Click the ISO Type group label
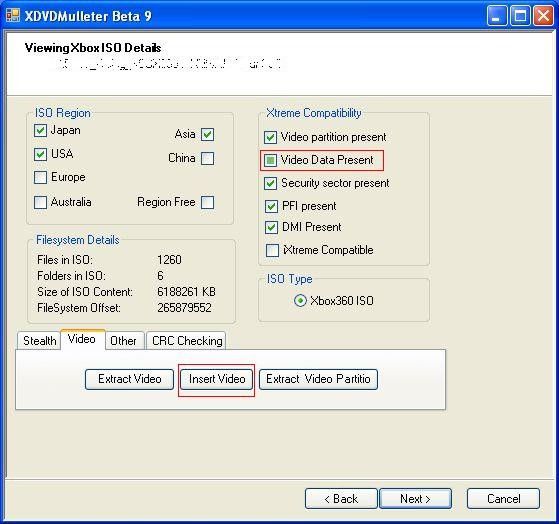The height and width of the screenshot is (524, 559). click(289, 279)
